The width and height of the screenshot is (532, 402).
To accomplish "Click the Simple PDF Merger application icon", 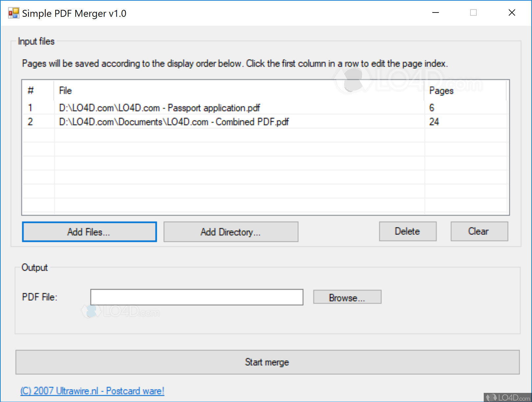I will 14,13.
